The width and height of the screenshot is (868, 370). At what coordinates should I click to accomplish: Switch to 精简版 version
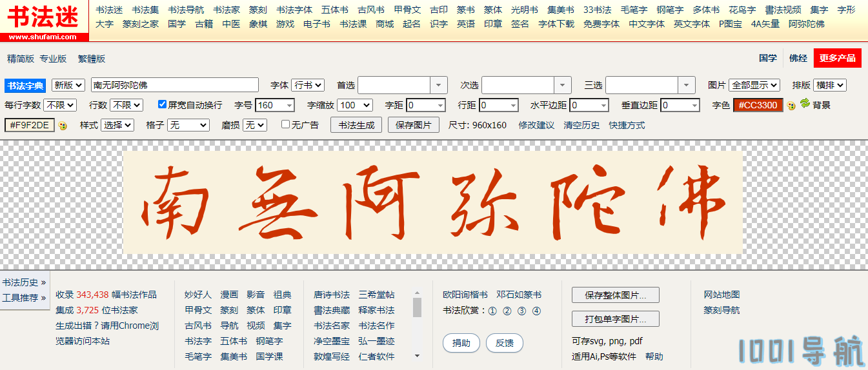click(x=21, y=59)
